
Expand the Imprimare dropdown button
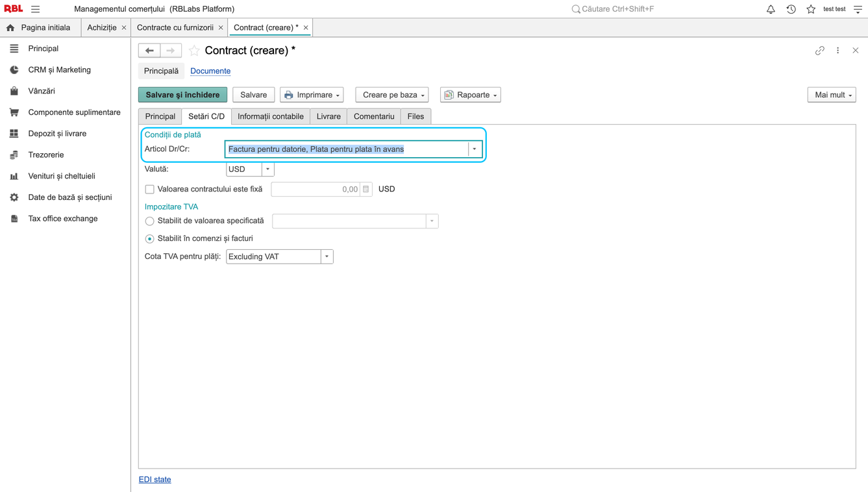click(x=312, y=95)
